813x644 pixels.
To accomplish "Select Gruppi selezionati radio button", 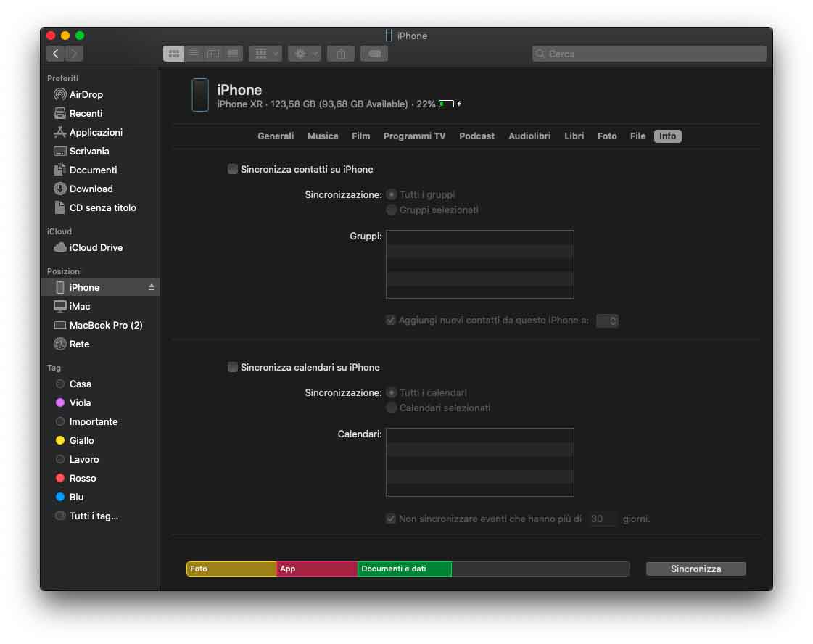I will click(x=392, y=210).
